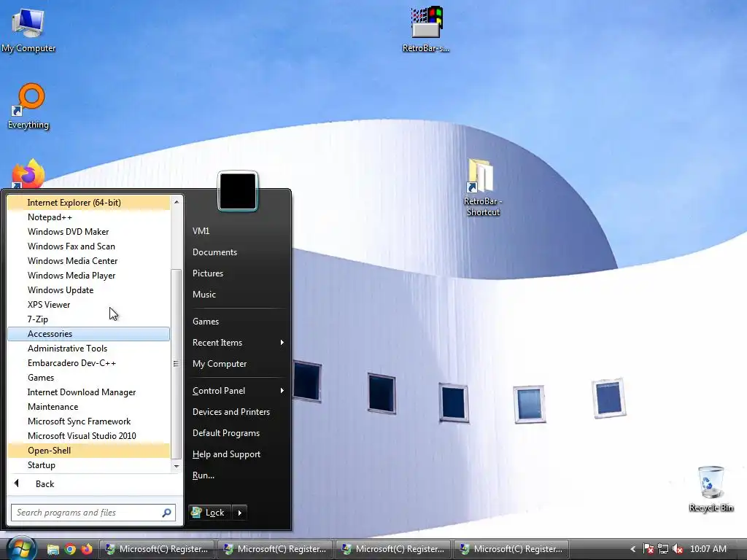The image size is (747, 560).
Task: Expand the Internet Download Manager folder
Action: [x=88, y=392]
